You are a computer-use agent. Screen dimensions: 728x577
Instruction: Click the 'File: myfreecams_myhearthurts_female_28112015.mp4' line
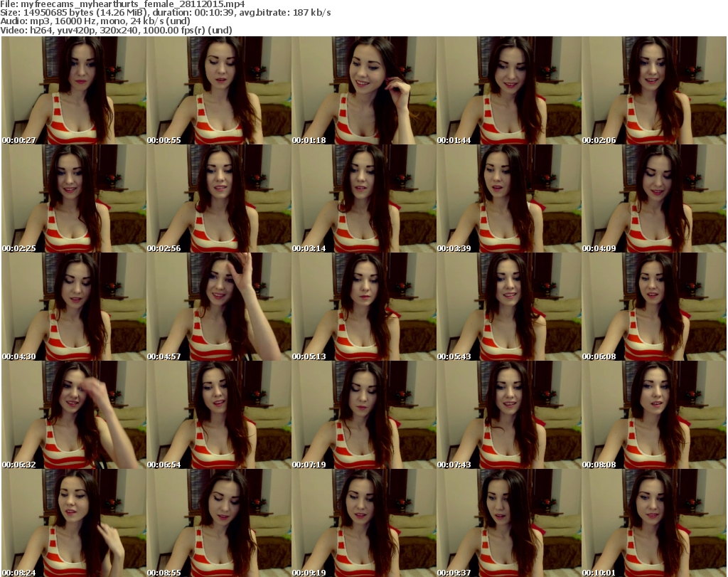pos(122,4)
